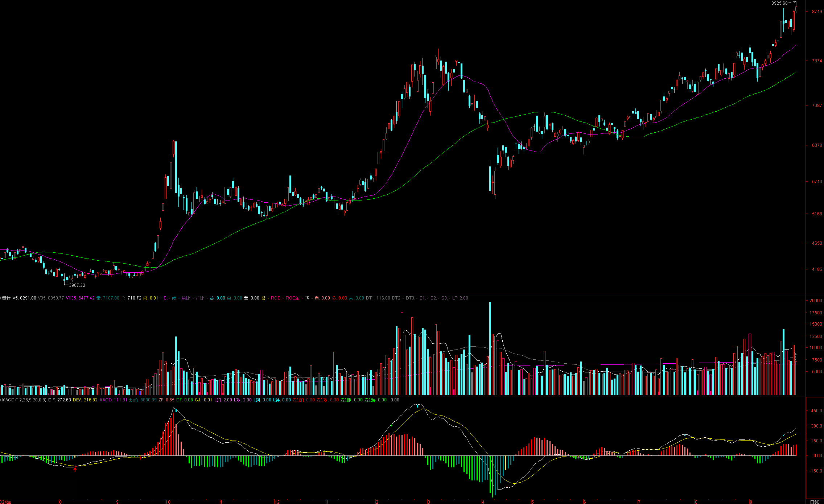Image resolution: width=824 pixels, height=504 pixels.
Task: Click the MACD indicator parameter label
Action: point(24,400)
